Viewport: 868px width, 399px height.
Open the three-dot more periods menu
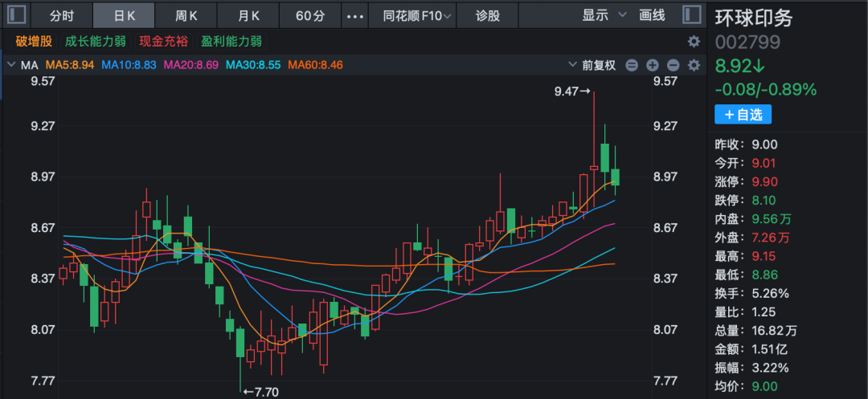pos(354,16)
